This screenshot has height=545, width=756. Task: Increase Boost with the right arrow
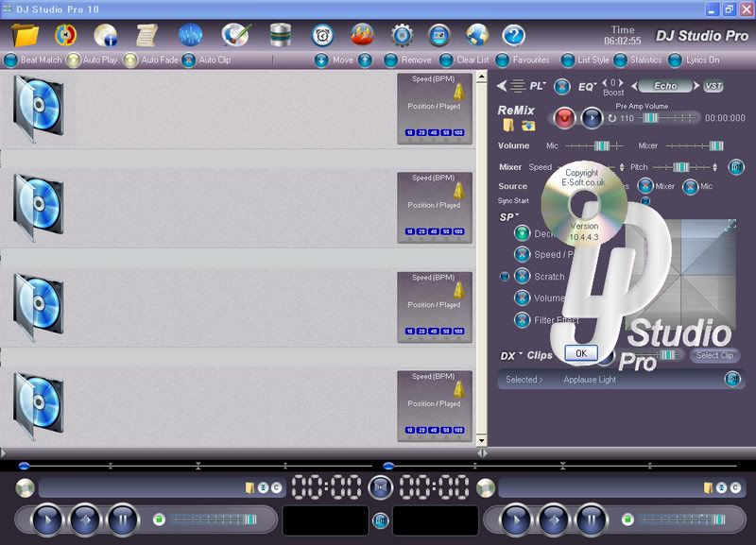pos(621,83)
